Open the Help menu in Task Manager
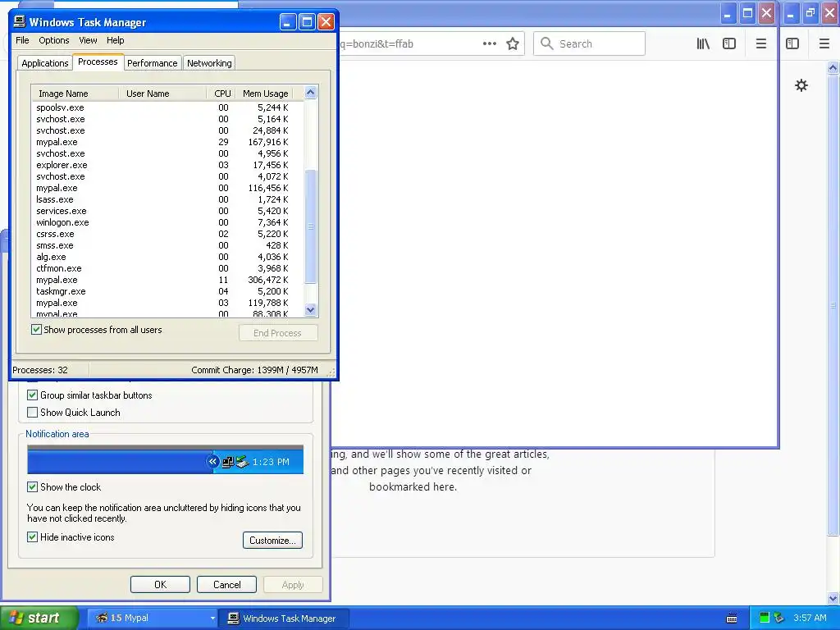Screen dimensions: 840x630 tap(115, 40)
